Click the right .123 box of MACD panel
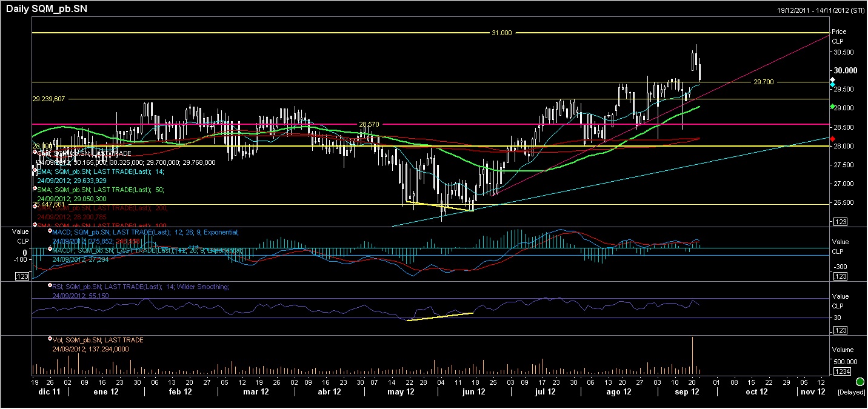 pyautogui.click(x=840, y=276)
